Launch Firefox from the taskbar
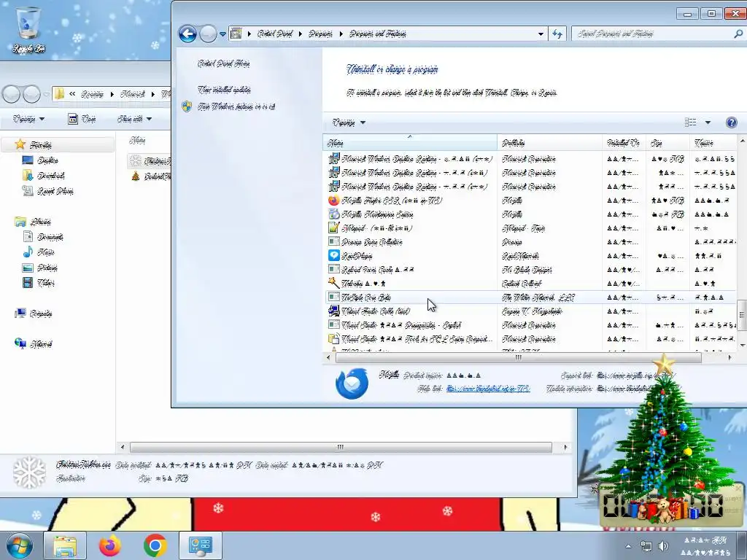The width and height of the screenshot is (747, 560). (x=110, y=545)
